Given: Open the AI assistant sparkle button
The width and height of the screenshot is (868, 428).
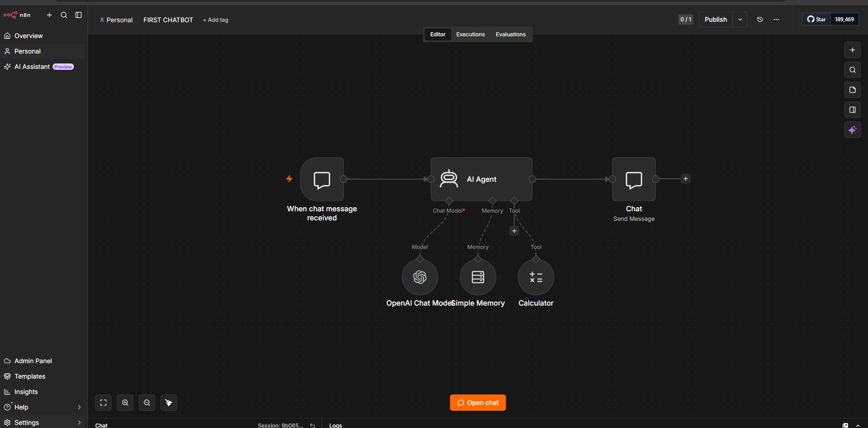Looking at the screenshot, I should click(x=853, y=130).
